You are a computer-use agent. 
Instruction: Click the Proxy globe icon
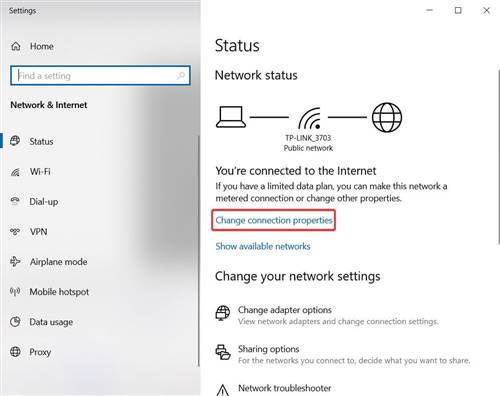click(x=15, y=352)
